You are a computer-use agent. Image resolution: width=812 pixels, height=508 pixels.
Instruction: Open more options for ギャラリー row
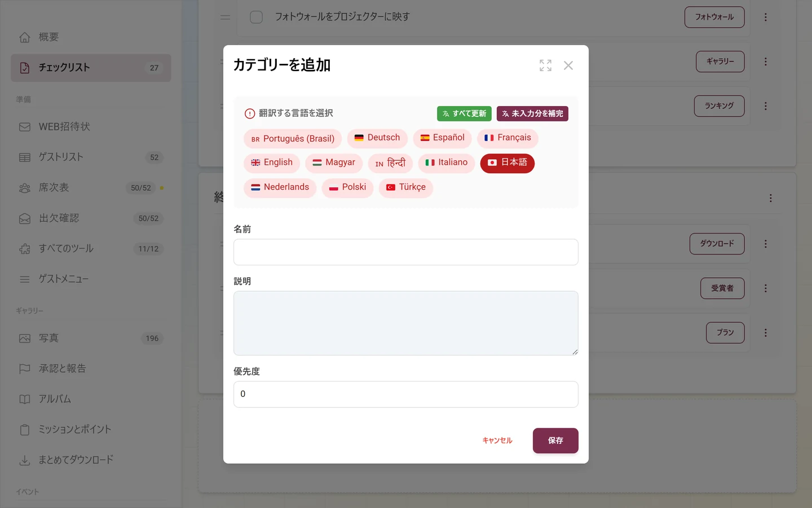766,62
